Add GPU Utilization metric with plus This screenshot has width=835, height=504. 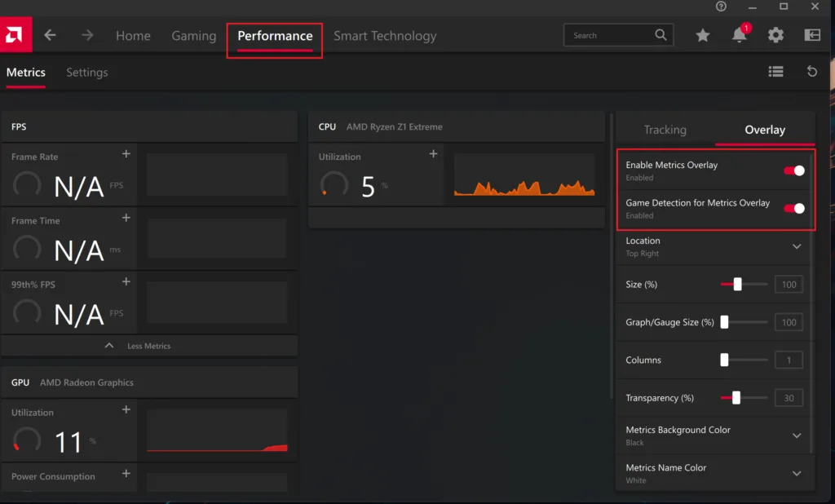pyautogui.click(x=126, y=409)
